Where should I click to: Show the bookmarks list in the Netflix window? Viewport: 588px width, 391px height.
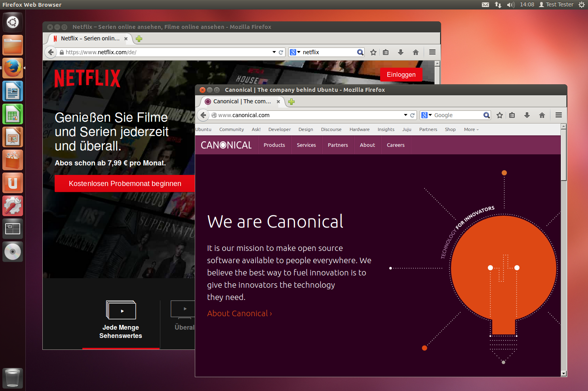tap(386, 52)
